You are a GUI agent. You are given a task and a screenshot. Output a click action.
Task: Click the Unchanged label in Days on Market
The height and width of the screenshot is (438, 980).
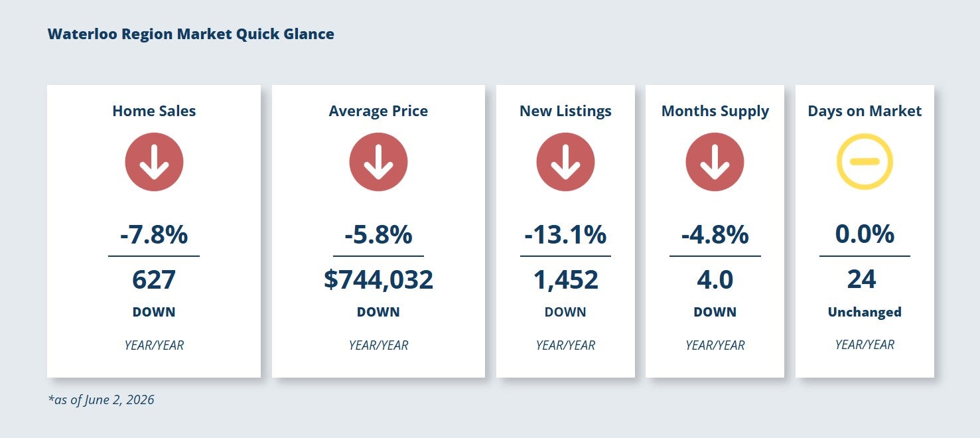pyautogui.click(x=865, y=312)
